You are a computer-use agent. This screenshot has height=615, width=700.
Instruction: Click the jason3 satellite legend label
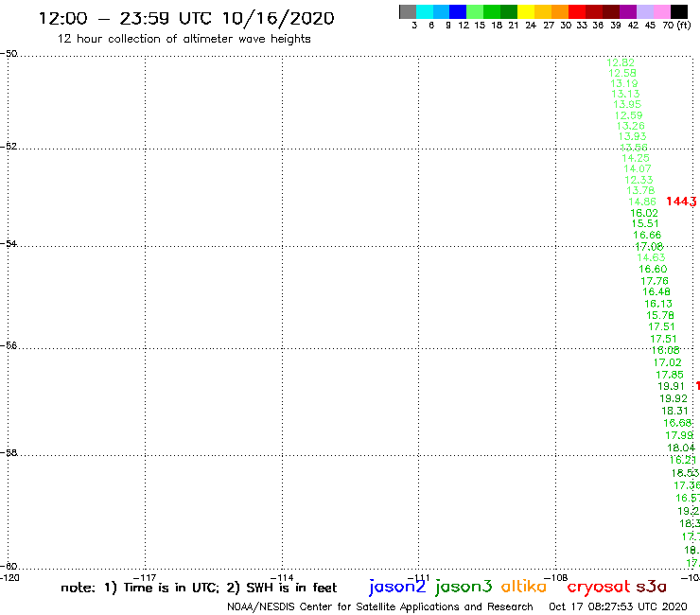(x=464, y=587)
